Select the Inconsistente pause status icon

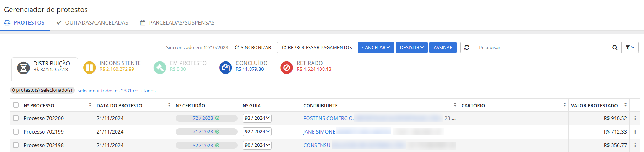click(89, 67)
